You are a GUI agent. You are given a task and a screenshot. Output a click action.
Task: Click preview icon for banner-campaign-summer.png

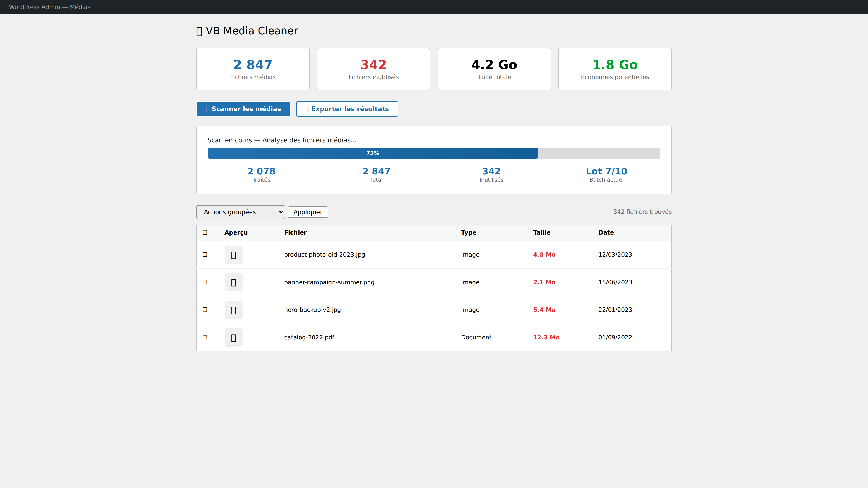pos(234,283)
